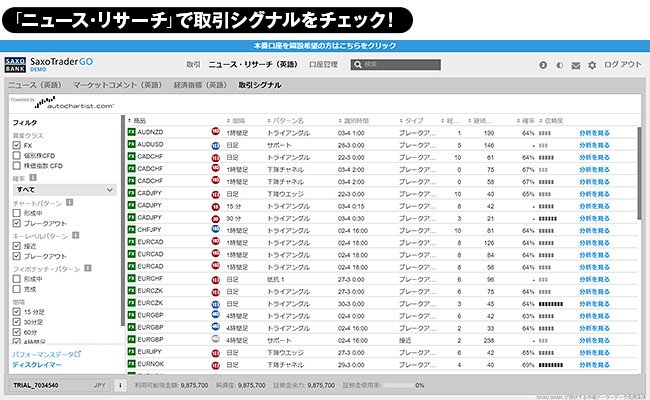Click the 本番口座を開設希望の方 banner link
The height and width of the screenshot is (400, 650).
325,46
